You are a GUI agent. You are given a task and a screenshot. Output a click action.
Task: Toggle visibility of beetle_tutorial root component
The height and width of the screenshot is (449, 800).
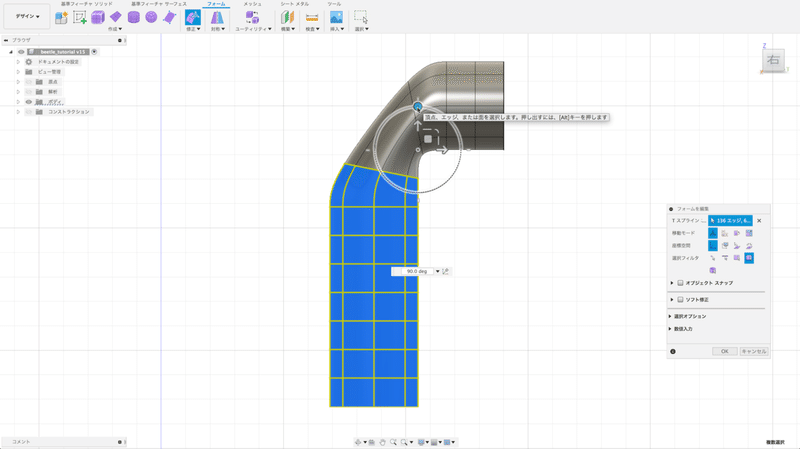pos(21,52)
